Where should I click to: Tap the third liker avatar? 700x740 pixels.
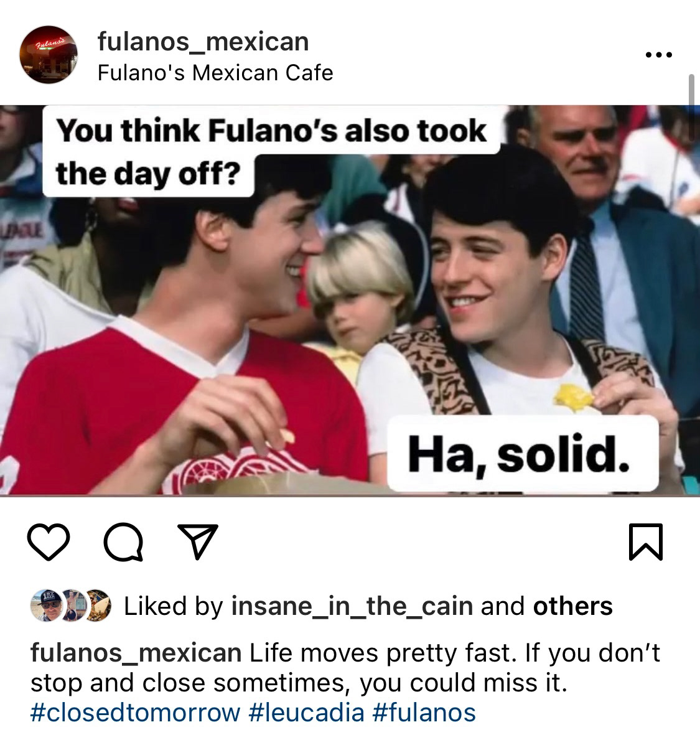97,606
